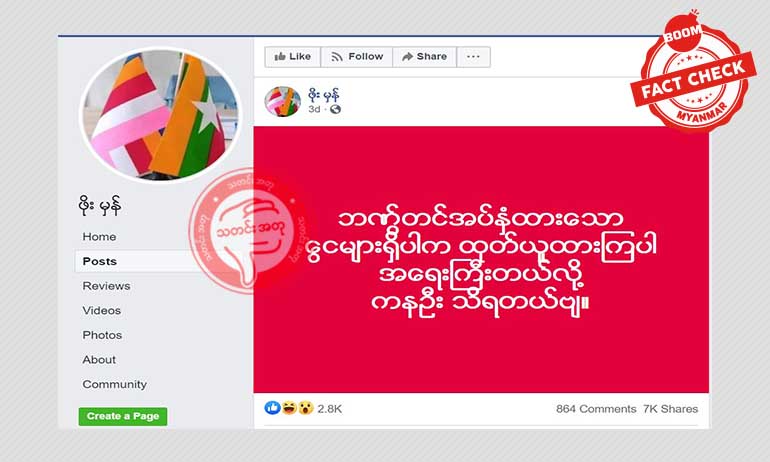Open the large page profile picture
Image resolution: width=770 pixels, height=462 pixels.
[x=161, y=114]
